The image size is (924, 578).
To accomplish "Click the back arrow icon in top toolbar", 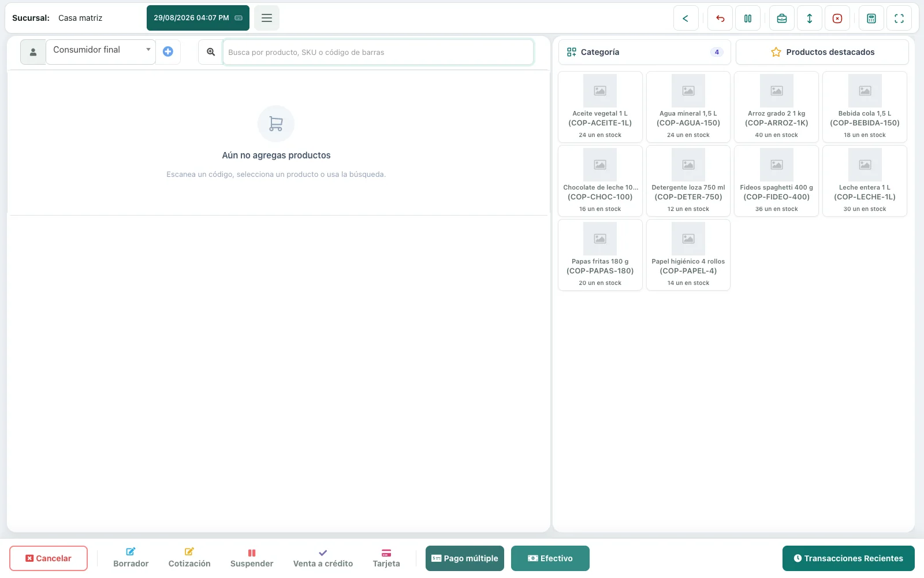I will tap(685, 18).
